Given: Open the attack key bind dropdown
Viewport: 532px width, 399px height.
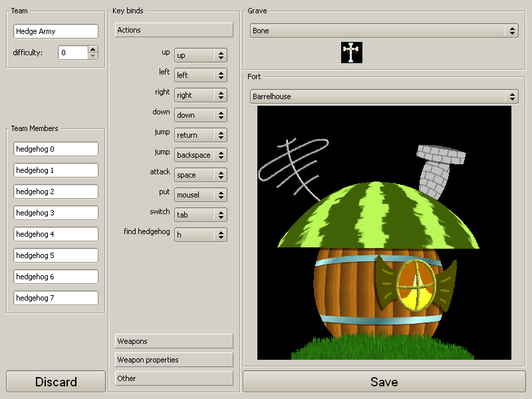Looking at the screenshot, I should 200,175.
